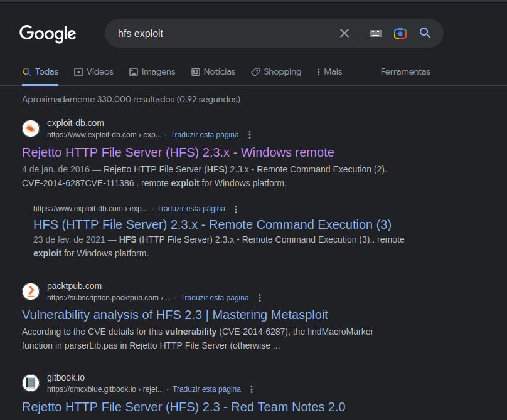
Task: Switch to the Imagens tab
Action: coord(152,71)
